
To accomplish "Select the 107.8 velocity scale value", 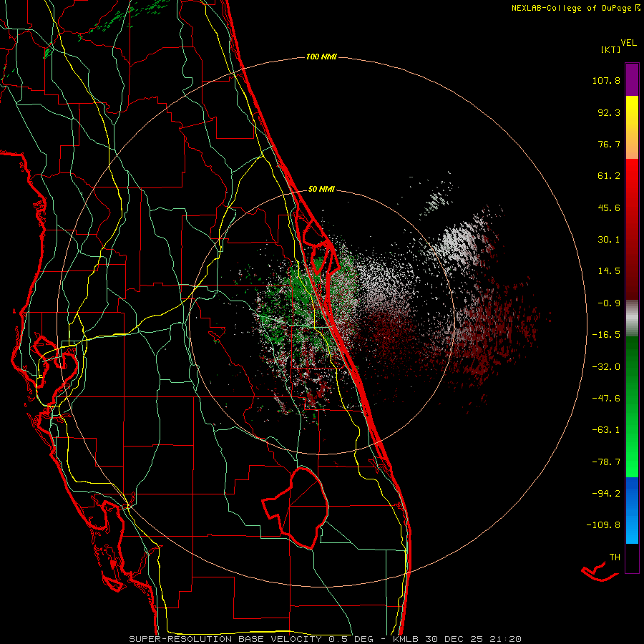I will (606, 80).
